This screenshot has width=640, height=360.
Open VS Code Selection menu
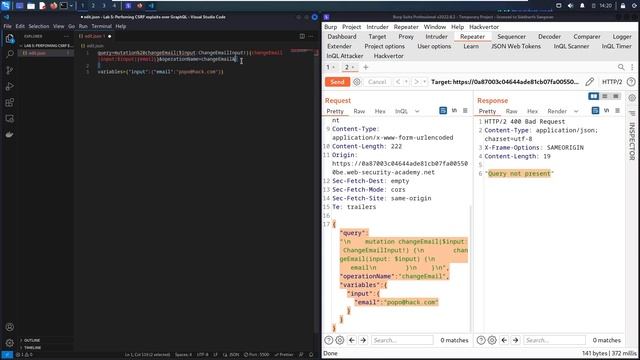click(39, 26)
